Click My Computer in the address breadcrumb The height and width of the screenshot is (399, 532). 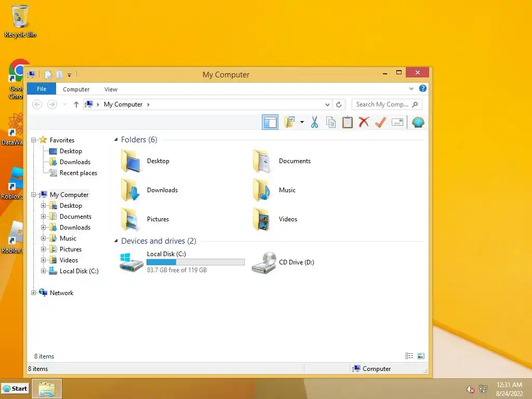[x=123, y=104]
